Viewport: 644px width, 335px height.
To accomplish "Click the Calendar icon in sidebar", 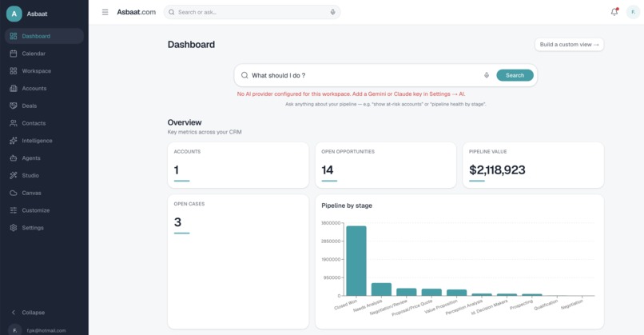I will (14, 54).
